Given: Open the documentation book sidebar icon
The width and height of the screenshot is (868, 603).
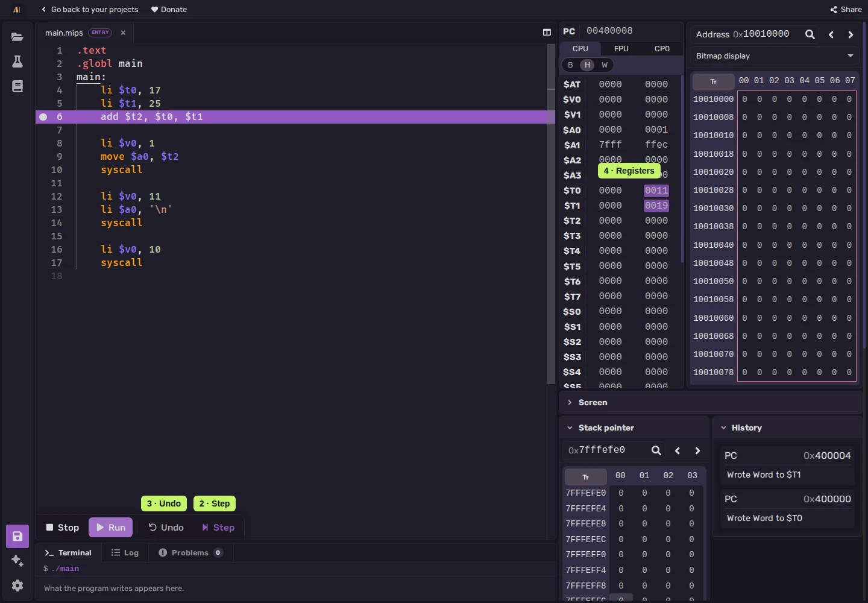Looking at the screenshot, I should coord(17,86).
